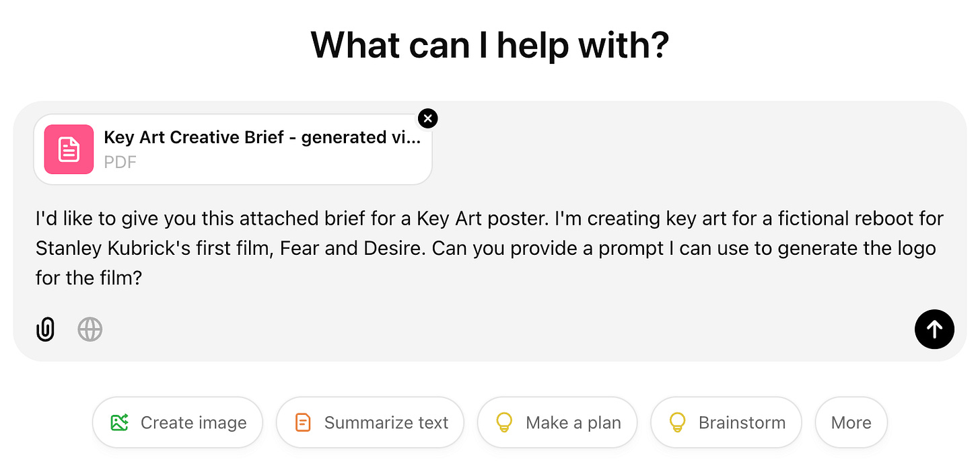Click the Brainstorm lightbulb icon

(x=677, y=423)
